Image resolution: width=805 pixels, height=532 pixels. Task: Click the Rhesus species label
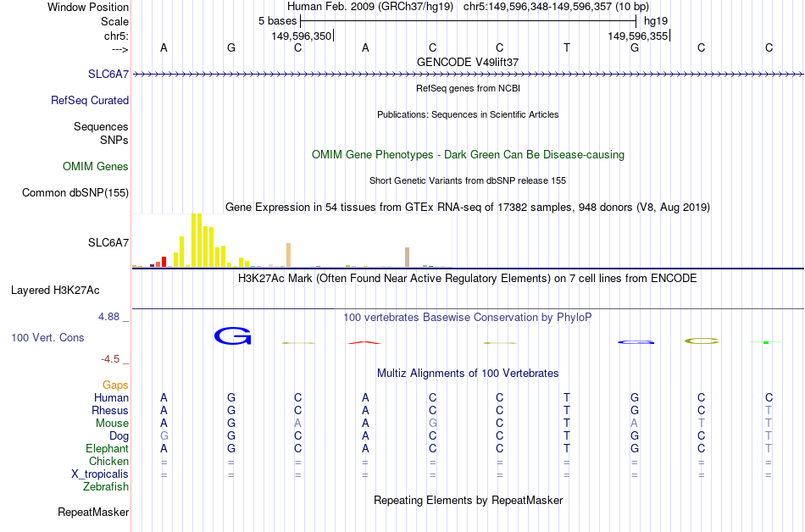(x=110, y=410)
